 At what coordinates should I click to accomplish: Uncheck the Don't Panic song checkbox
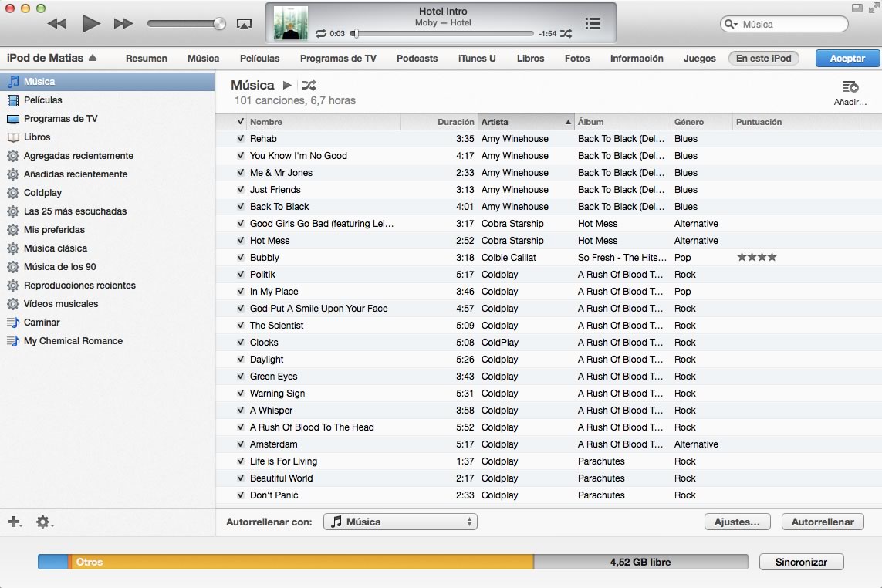[x=241, y=495]
